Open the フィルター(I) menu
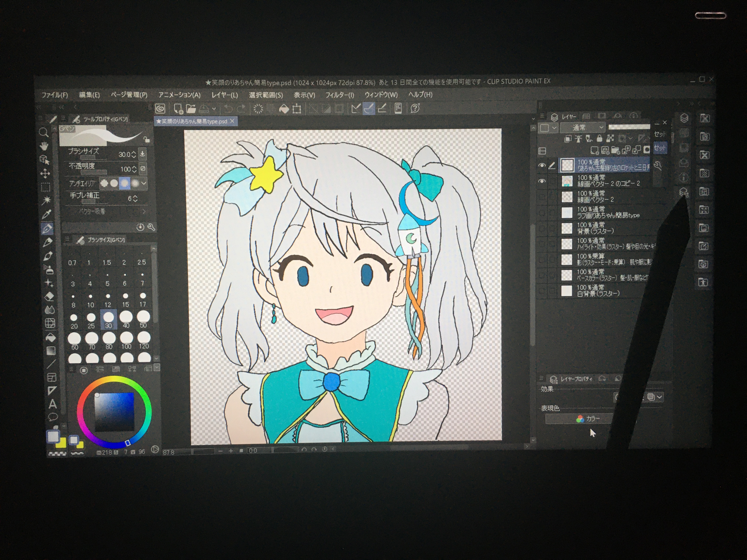The width and height of the screenshot is (747, 560). click(339, 95)
